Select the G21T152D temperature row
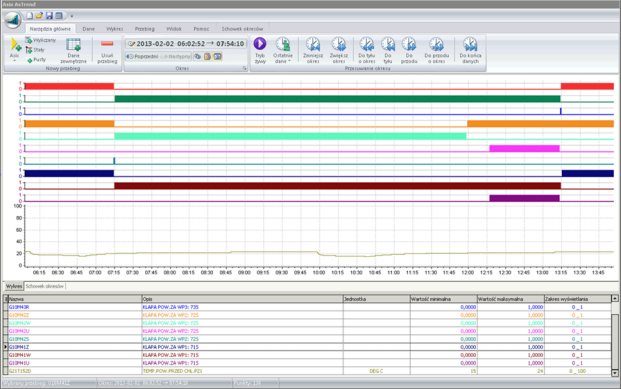The height and width of the screenshot is (389, 621). pyautogui.click(x=307, y=371)
